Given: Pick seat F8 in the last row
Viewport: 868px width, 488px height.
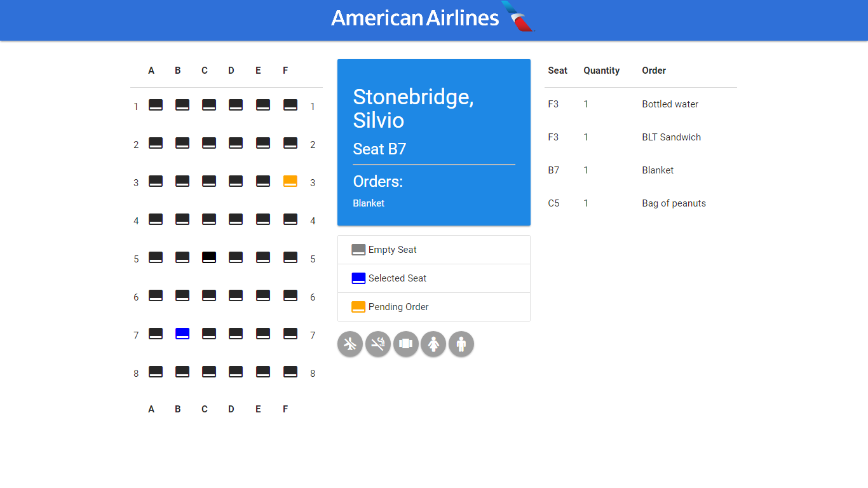Looking at the screenshot, I should point(290,372).
